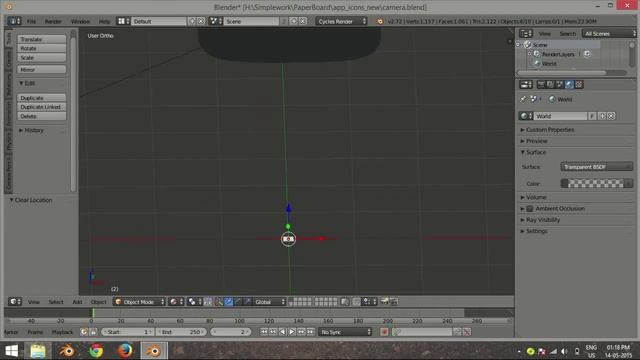Click the Properties editor type icon
This screenshot has height=360, width=640.
(x=526, y=84)
